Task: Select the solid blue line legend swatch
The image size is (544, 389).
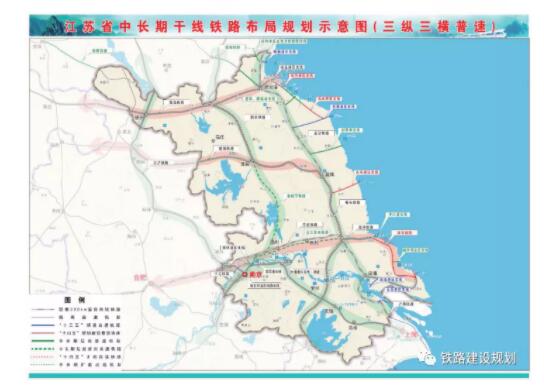Action: click(43, 325)
